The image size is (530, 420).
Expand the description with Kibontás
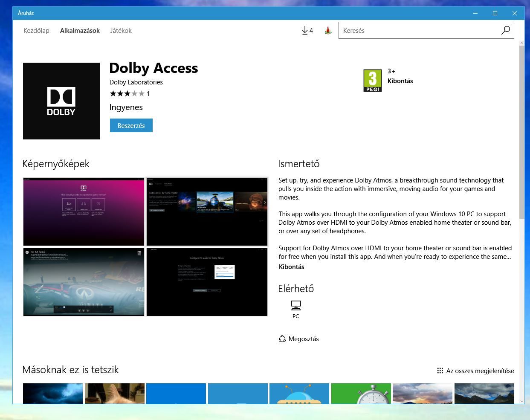pyautogui.click(x=292, y=267)
